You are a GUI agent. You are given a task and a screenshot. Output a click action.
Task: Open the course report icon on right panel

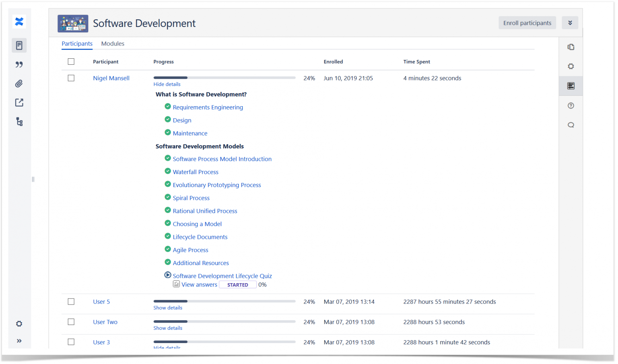(x=571, y=86)
